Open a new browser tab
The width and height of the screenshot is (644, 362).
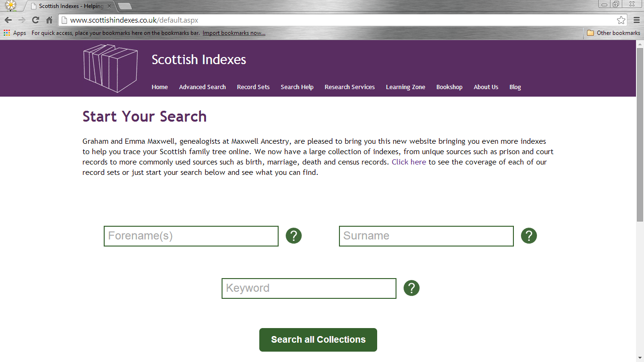click(x=124, y=6)
